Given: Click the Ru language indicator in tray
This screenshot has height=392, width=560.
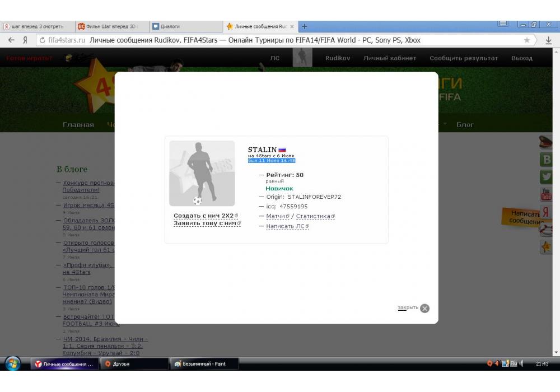Looking at the screenshot, I should [x=514, y=364].
